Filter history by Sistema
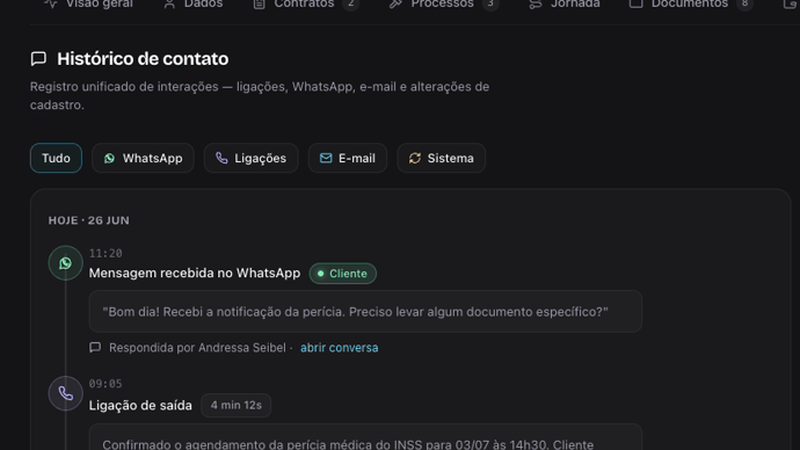This screenshot has width=800, height=450. pos(441,158)
